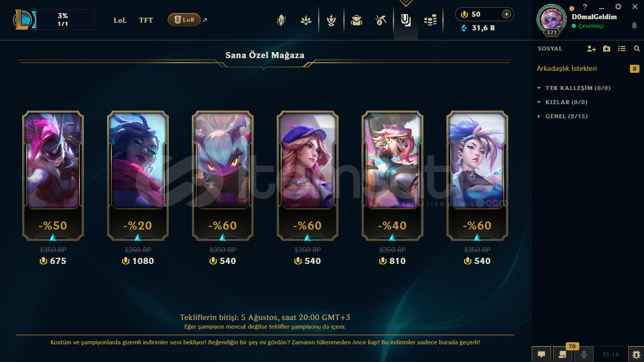Viewport: 644px width, 362px height.
Task: Click the add friend icon
Action: pos(591,49)
